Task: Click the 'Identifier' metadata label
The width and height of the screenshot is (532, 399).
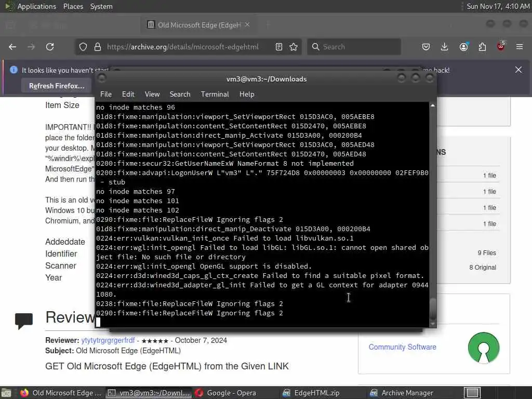Action: [61, 254]
